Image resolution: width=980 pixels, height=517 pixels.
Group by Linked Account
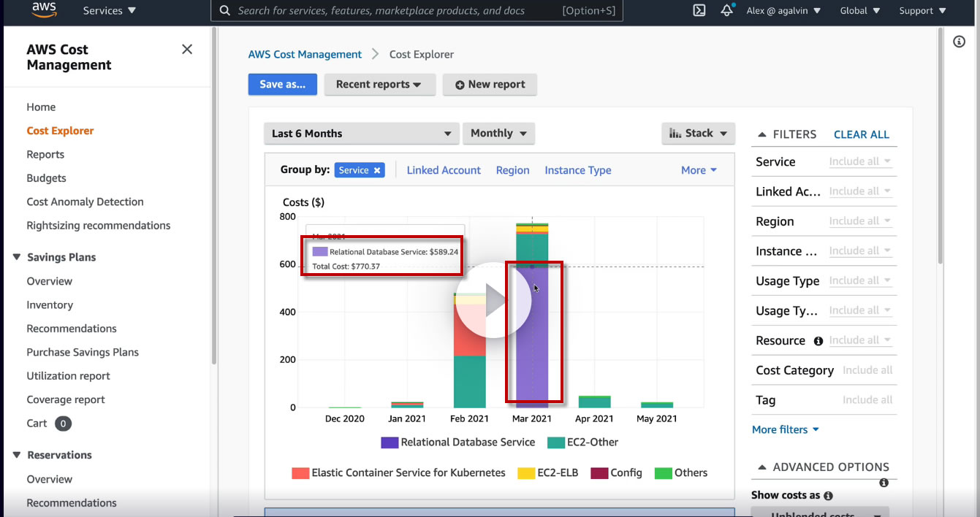click(x=444, y=170)
